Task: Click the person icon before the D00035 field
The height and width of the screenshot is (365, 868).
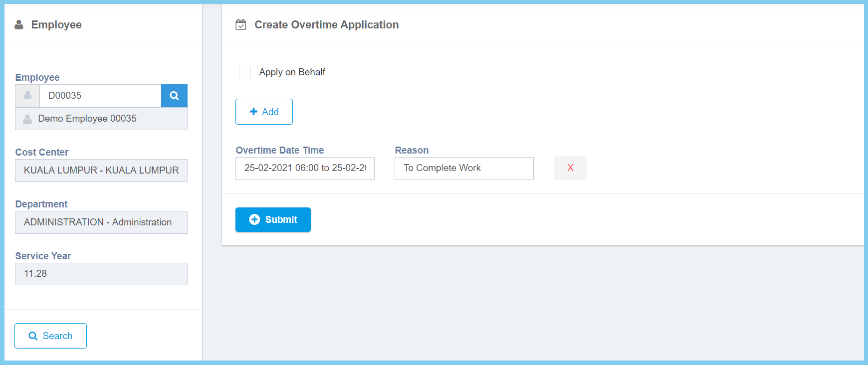Action: pos(27,96)
